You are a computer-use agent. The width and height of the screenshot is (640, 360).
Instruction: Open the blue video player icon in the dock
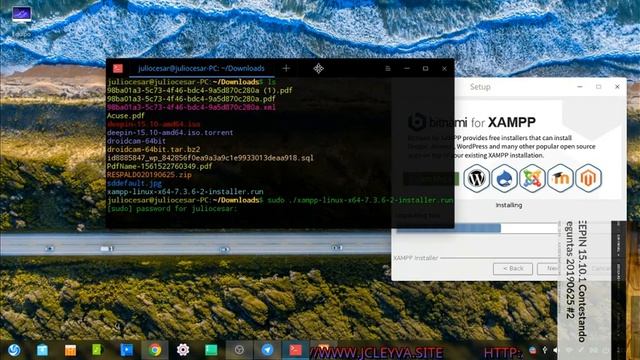point(127,350)
